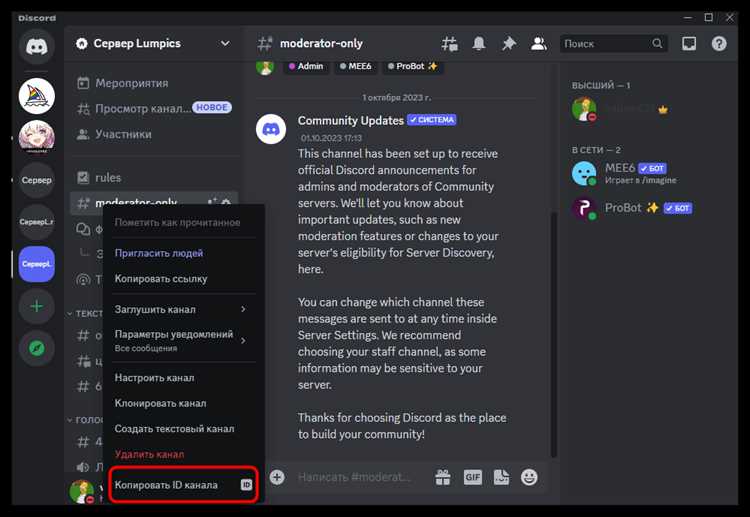750x517 pixels.
Task: Click the Admin role tag
Action: 306,66
